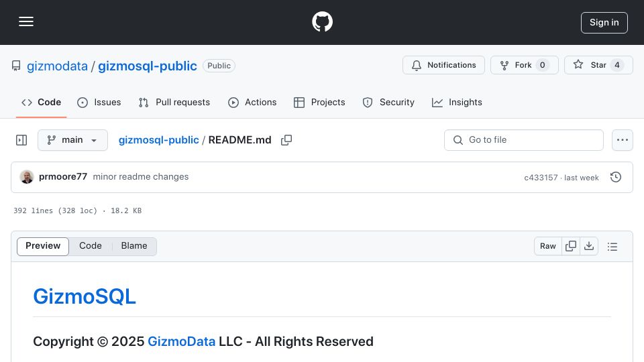Click the Star count badge showing 4
This screenshot has width=644, height=362.
coord(617,65)
